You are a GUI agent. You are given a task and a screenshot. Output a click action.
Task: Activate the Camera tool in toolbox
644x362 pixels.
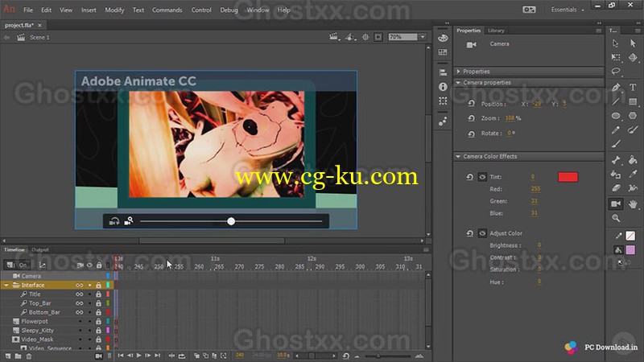point(616,204)
